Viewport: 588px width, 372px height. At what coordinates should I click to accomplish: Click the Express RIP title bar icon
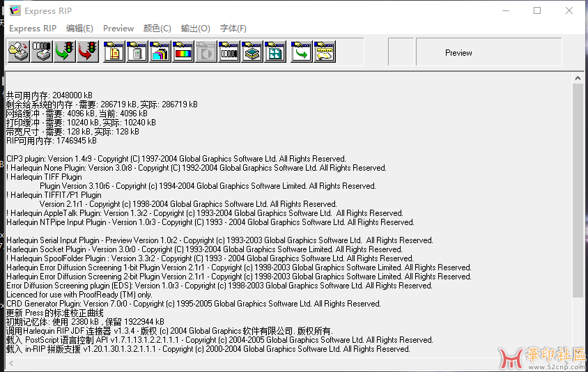pyautogui.click(x=15, y=10)
